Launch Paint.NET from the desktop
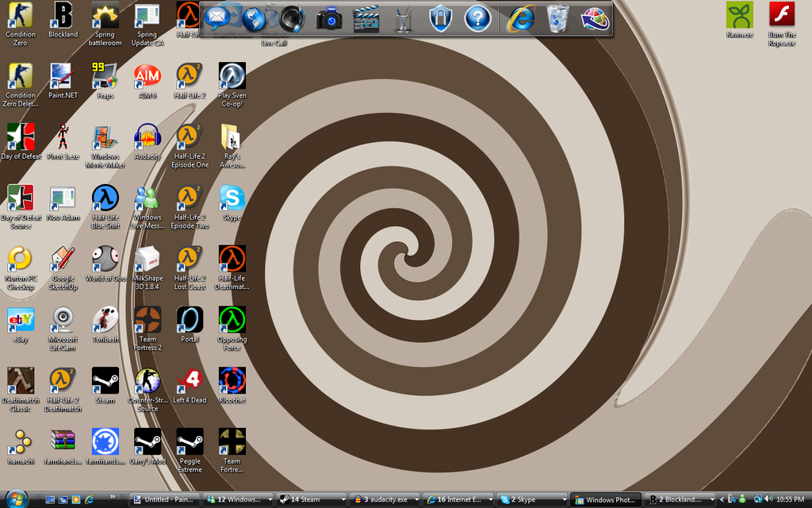This screenshot has width=812, height=508. click(63, 81)
